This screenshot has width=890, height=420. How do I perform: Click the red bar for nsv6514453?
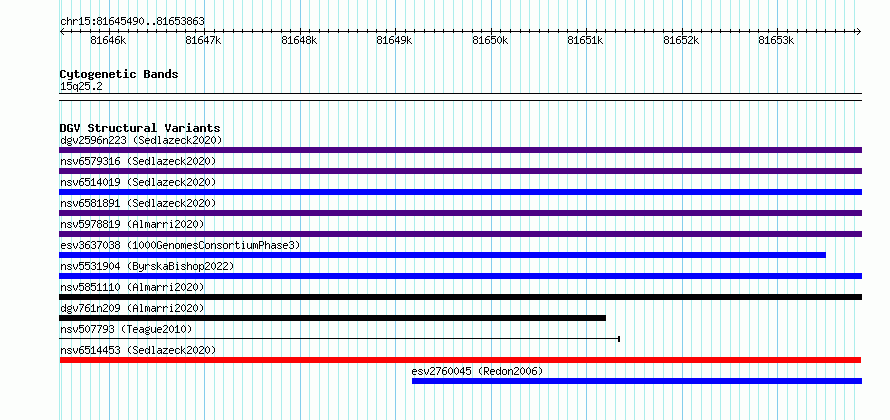pos(460,360)
